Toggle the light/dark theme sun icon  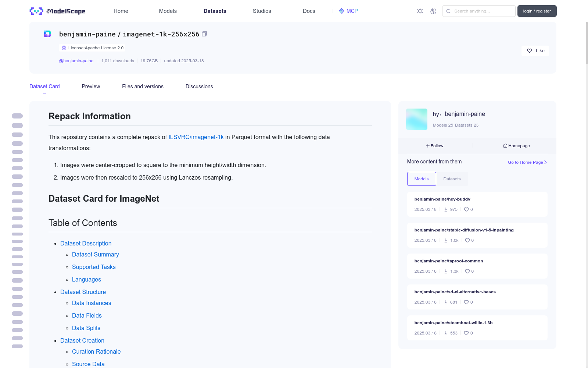(420, 11)
